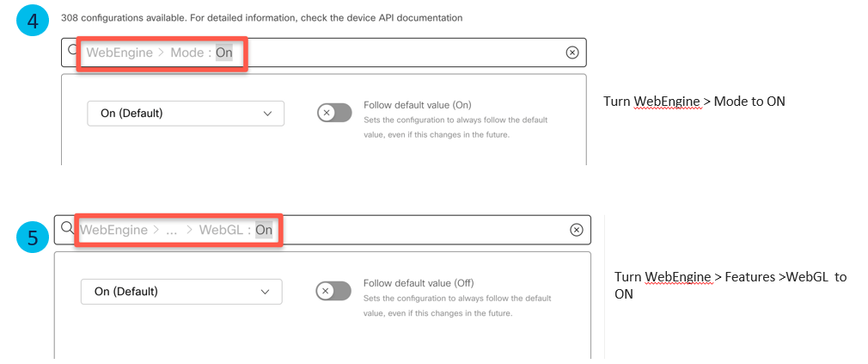
Task: Click the chevron arrow in the WebGL dropdown
Action: coord(265,292)
